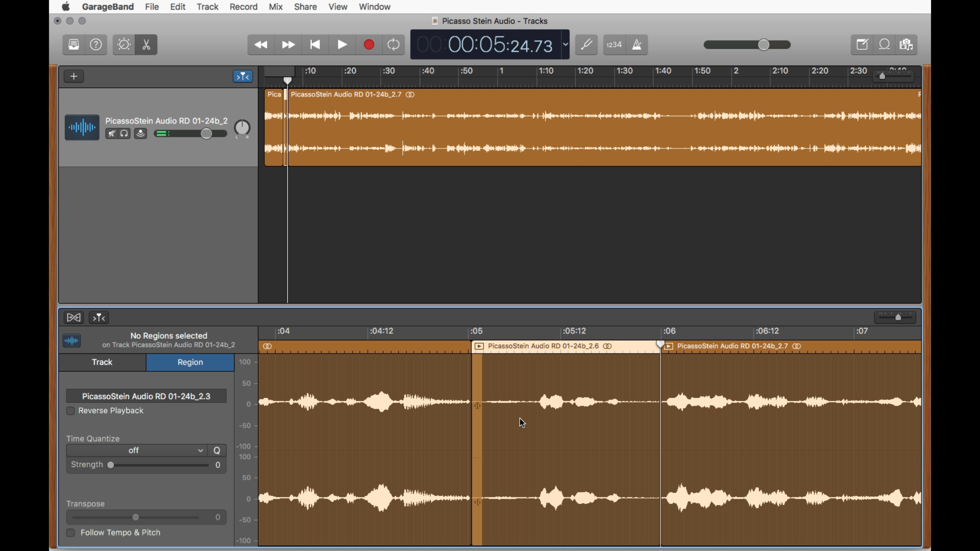Enable Follow Tempo & Pitch checkbox
The image size is (980, 551).
point(70,533)
